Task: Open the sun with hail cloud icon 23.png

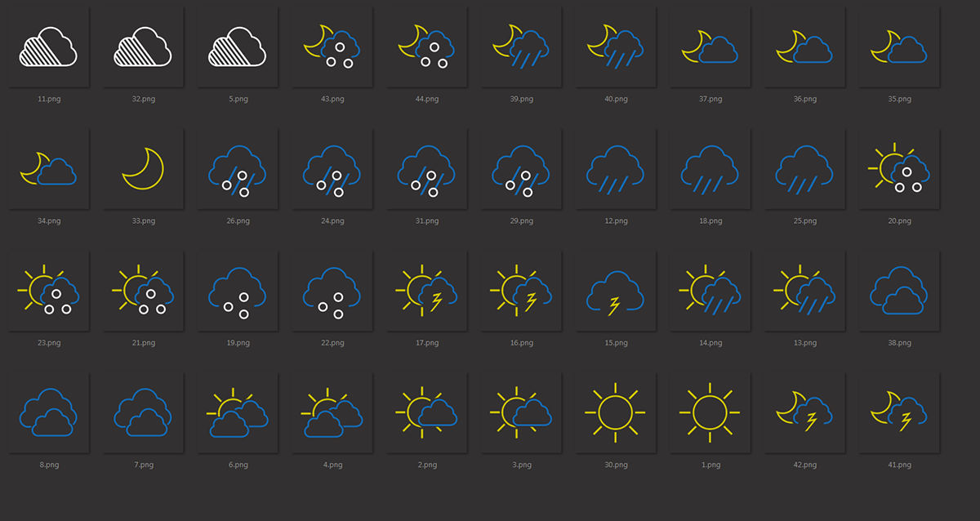Action: coord(48,291)
